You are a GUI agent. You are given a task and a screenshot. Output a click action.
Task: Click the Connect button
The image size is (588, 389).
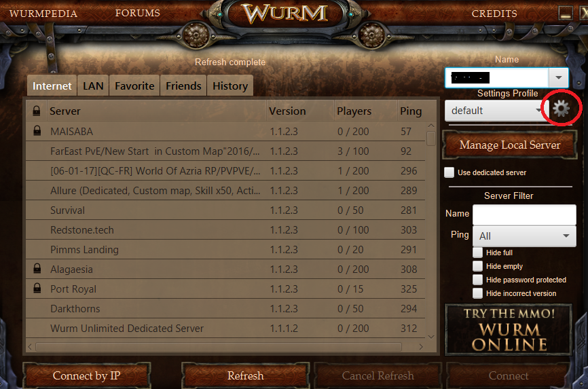coord(509,375)
